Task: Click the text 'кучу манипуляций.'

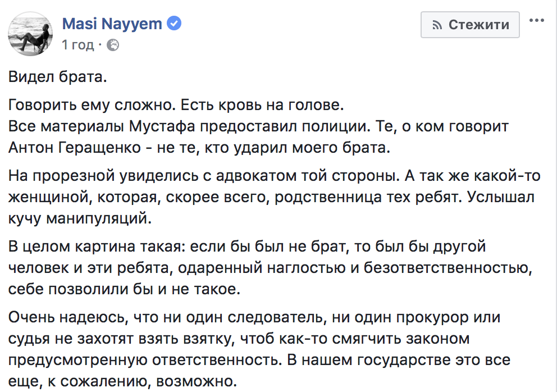Action: 80,218
